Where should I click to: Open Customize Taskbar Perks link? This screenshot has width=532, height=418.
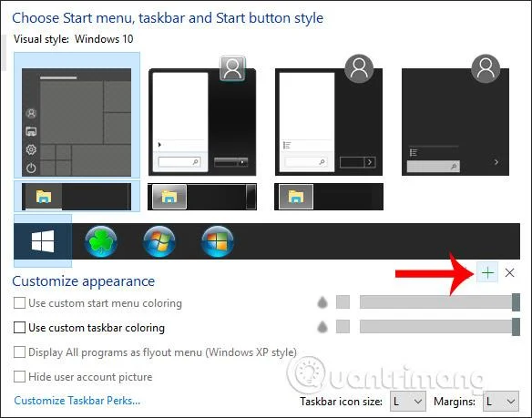coord(77,401)
